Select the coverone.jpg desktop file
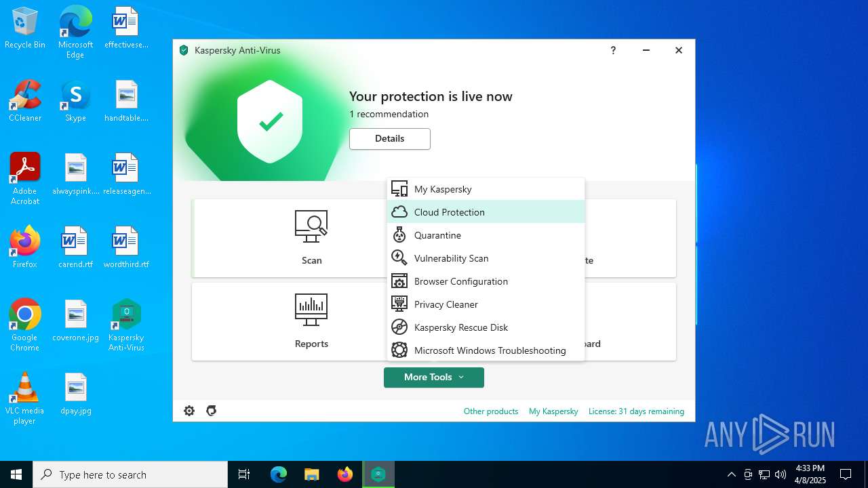This screenshot has height=488, width=868. coord(75,321)
